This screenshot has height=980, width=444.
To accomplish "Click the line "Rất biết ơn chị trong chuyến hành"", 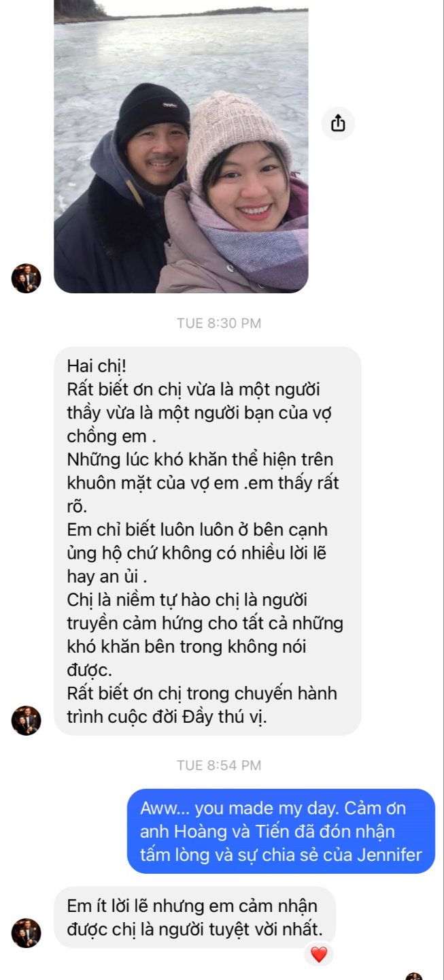I will point(202,693).
